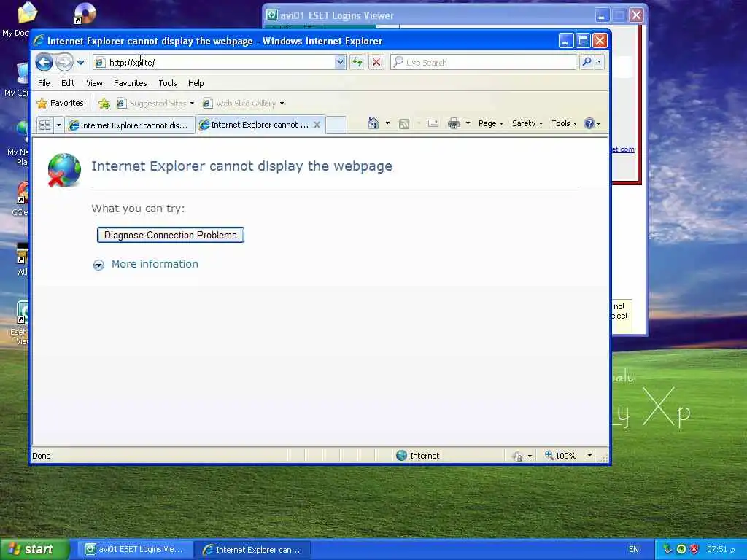Image resolution: width=747 pixels, height=560 pixels.
Task: Click the Internet security zone indicator
Action: tap(418, 456)
